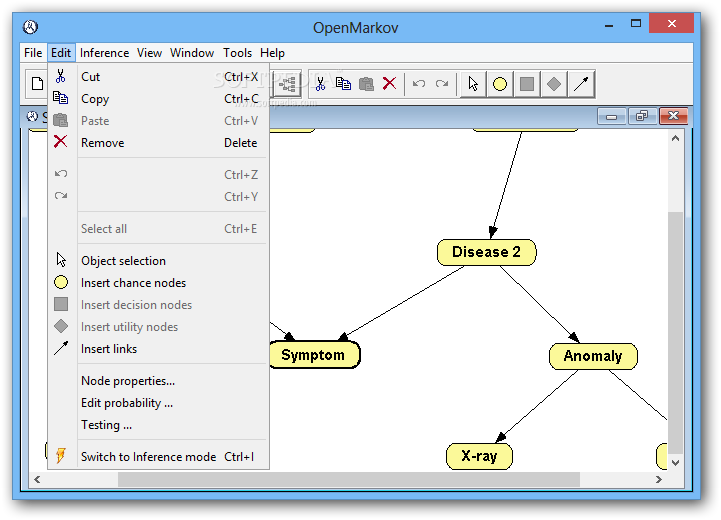The width and height of the screenshot is (721, 520).
Task: Click the Ctrl+Y redo menu entry
Action: click(x=158, y=197)
